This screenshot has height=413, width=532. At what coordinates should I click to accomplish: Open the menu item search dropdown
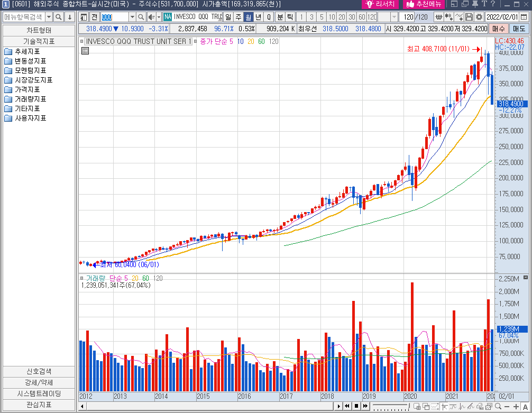pos(49,17)
